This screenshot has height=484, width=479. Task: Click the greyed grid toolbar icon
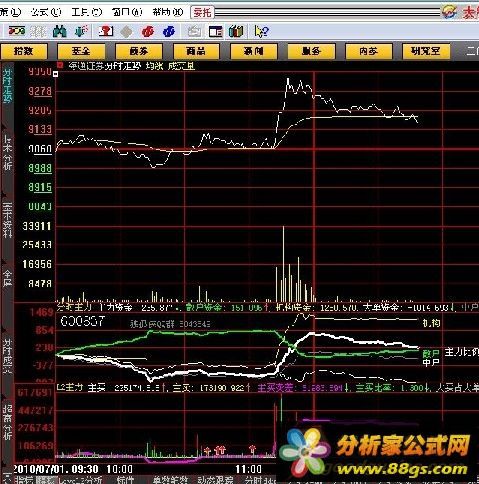(x=38, y=32)
